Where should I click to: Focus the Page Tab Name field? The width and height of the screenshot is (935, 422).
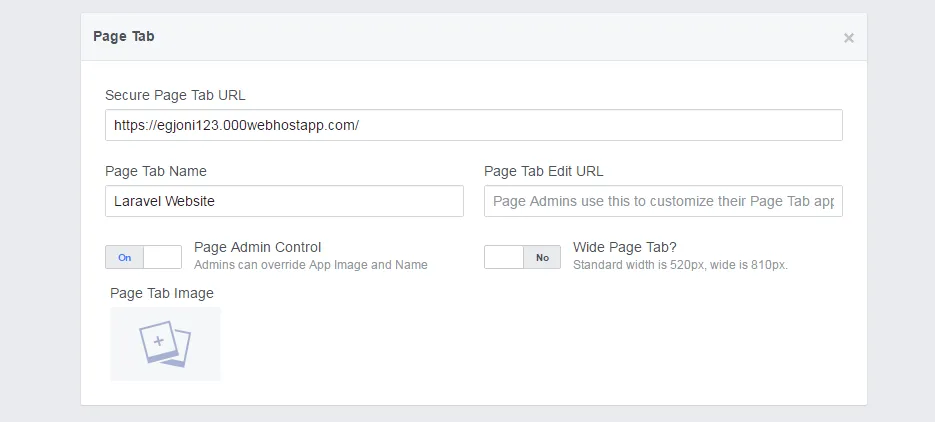pyautogui.click(x=284, y=201)
